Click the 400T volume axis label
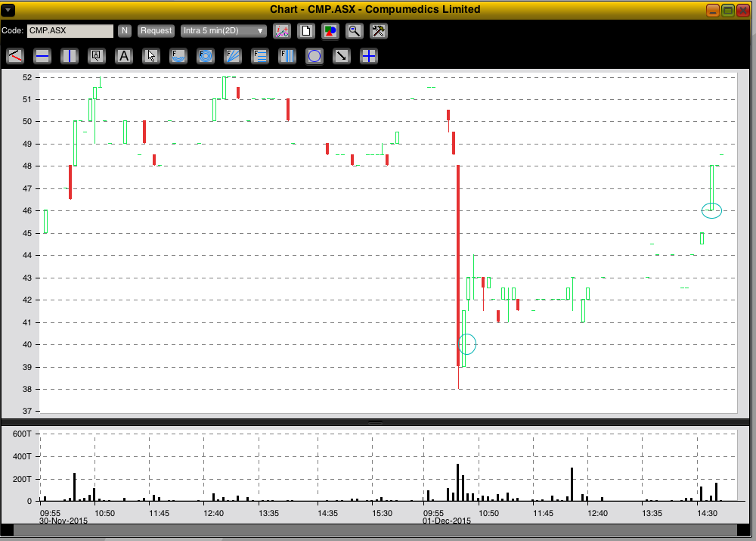 [22, 456]
